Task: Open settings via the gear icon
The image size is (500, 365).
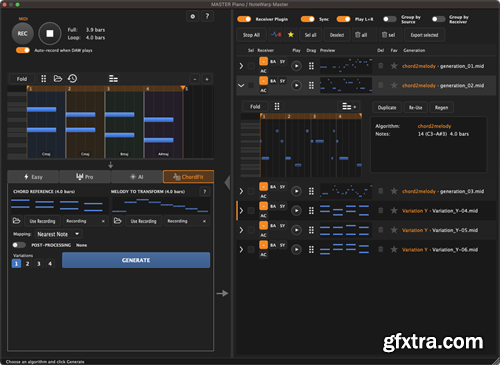Action: (193, 16)
